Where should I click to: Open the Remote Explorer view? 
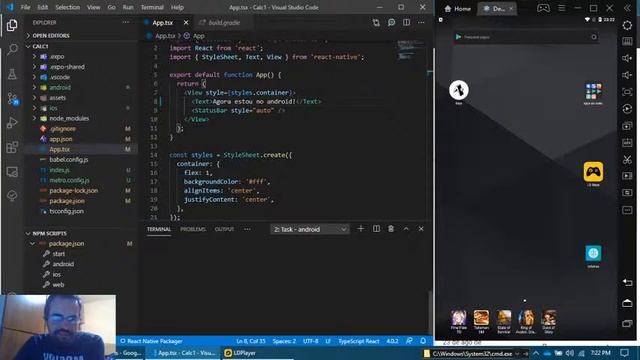tap(12, 171)
